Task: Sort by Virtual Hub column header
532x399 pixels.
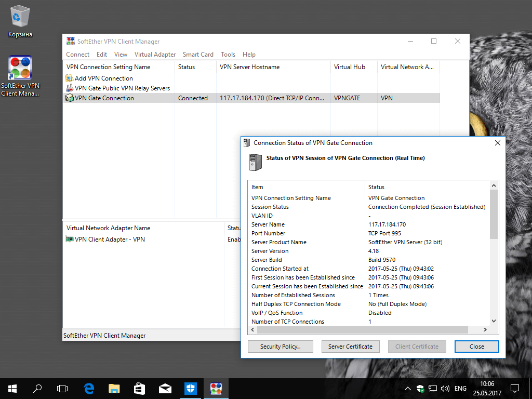Action: click(354, 67)
